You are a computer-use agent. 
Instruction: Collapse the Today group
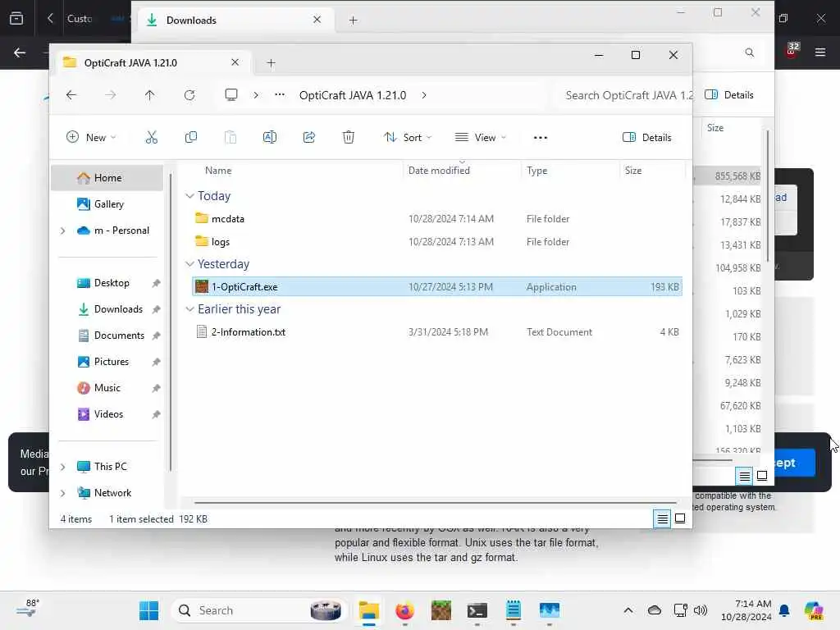point(189,196)
